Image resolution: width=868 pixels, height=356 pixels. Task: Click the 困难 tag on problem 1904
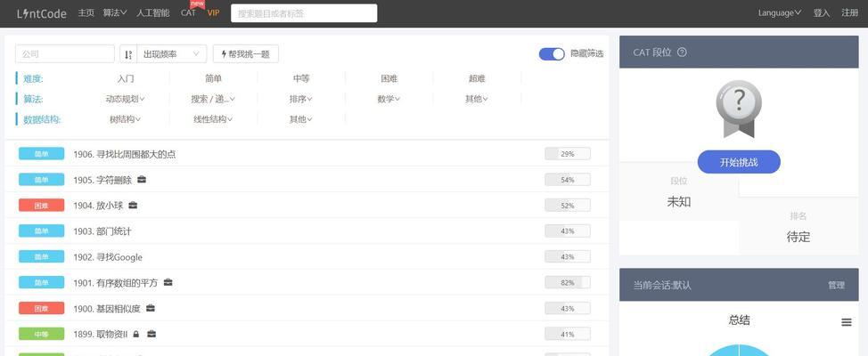(42, 205)
